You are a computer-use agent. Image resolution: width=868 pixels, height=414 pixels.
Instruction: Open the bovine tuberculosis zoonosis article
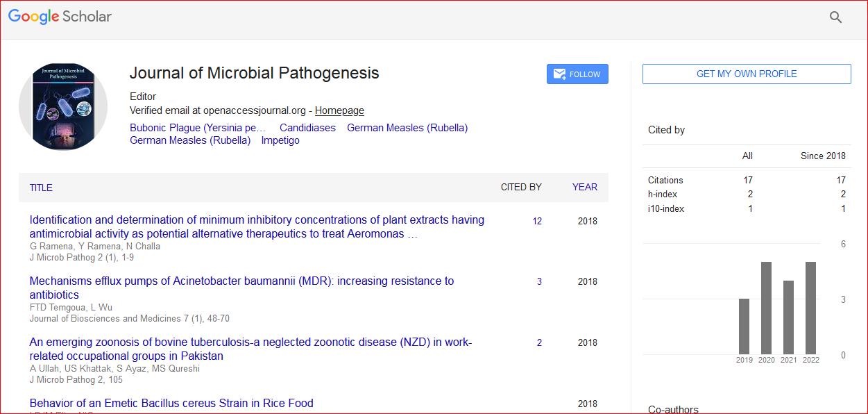tap(250, 349)
